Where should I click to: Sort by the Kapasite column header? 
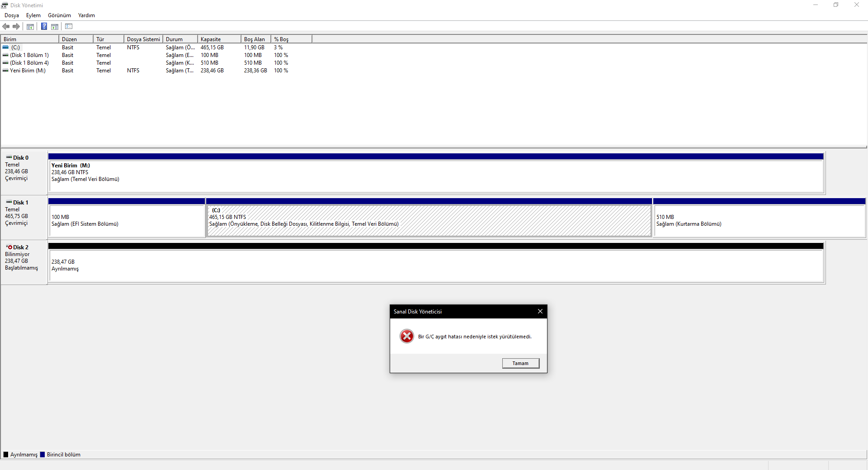tap(219, 39)
